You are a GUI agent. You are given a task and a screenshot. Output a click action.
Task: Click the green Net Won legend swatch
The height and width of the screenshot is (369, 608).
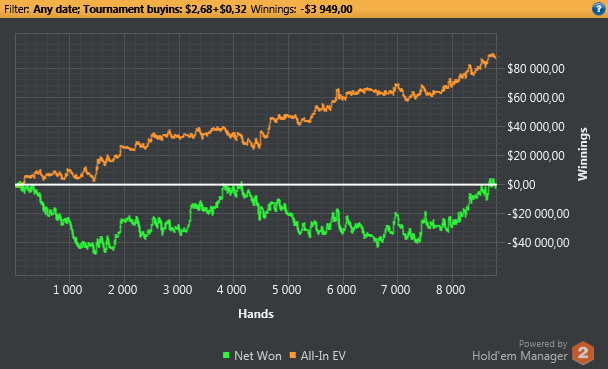tap(226, 355)
